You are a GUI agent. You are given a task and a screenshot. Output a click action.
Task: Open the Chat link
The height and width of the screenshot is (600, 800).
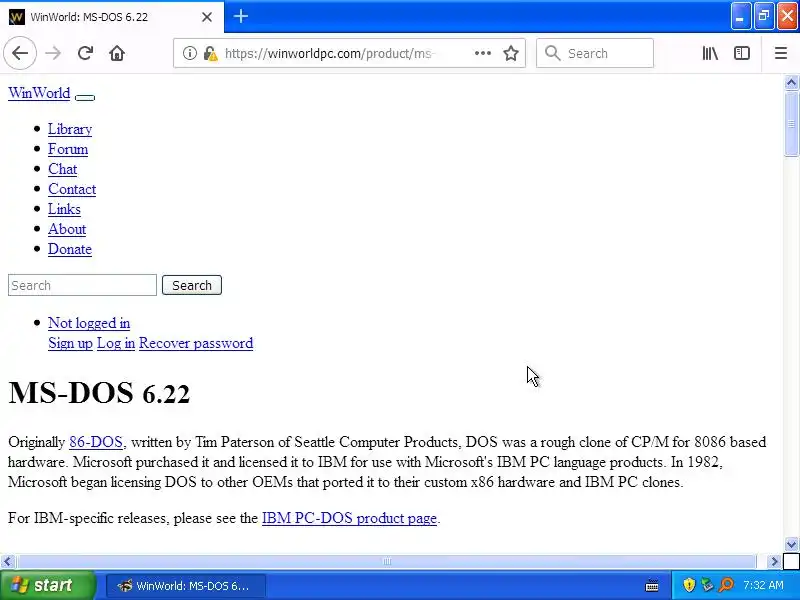[x=63, y=169]
